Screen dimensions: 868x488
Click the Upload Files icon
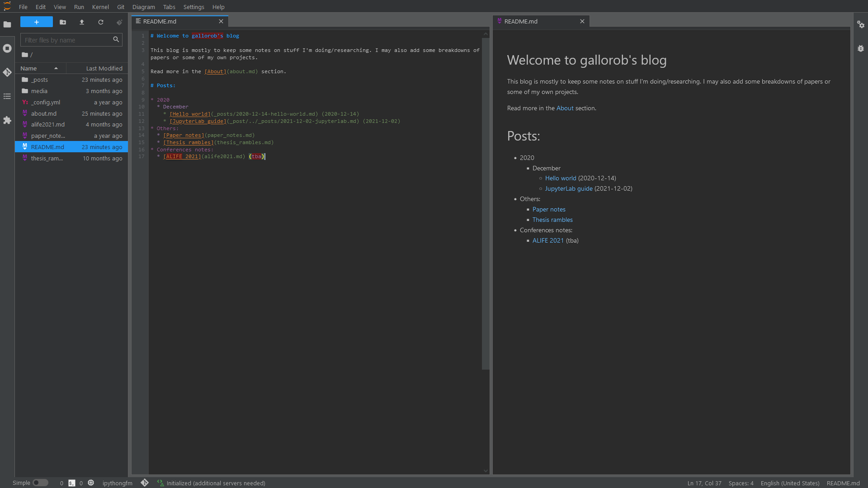click(x=82, y=22)
